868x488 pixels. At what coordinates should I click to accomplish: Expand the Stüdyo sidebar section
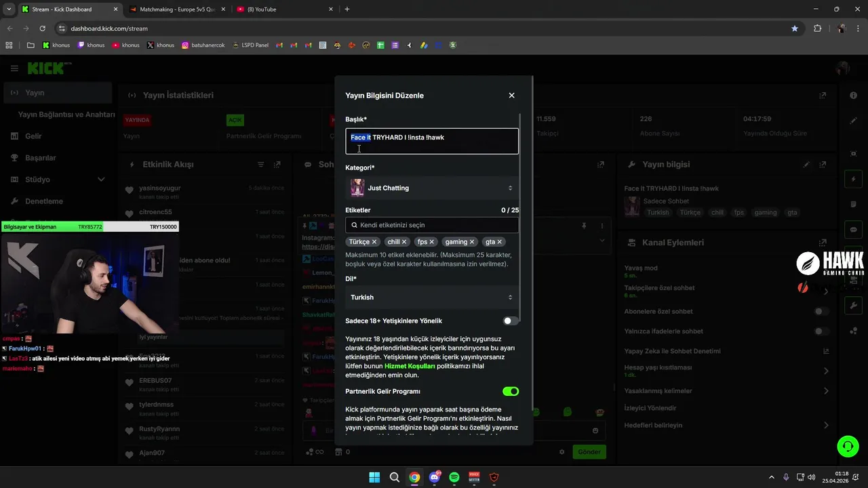(x=58, y=180)
